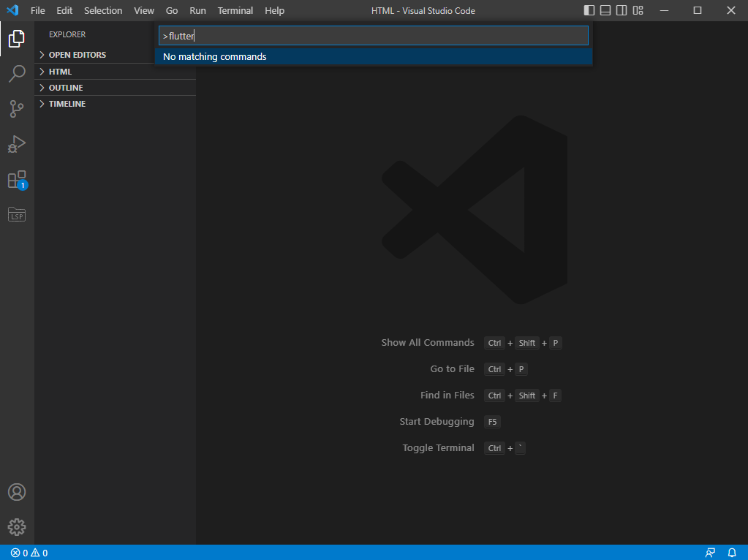Open the LSP folder view icon
The width and height of the screenshot is (748, 560).
click(17, 215)
